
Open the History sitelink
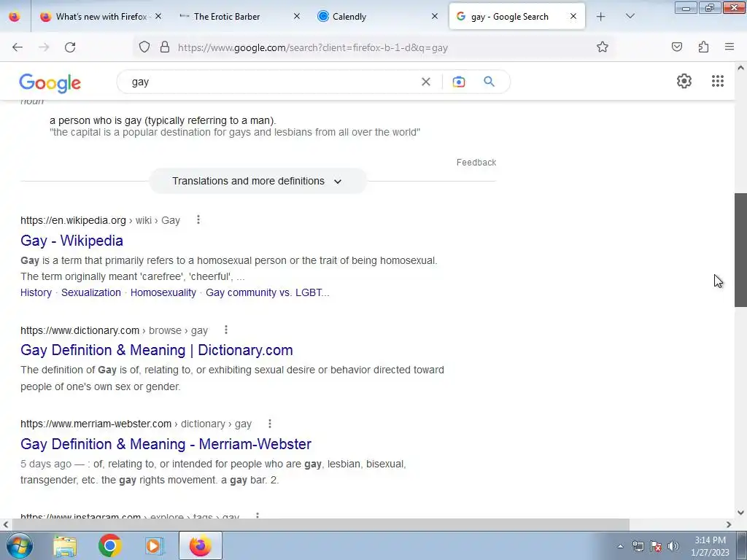(36, 292)
